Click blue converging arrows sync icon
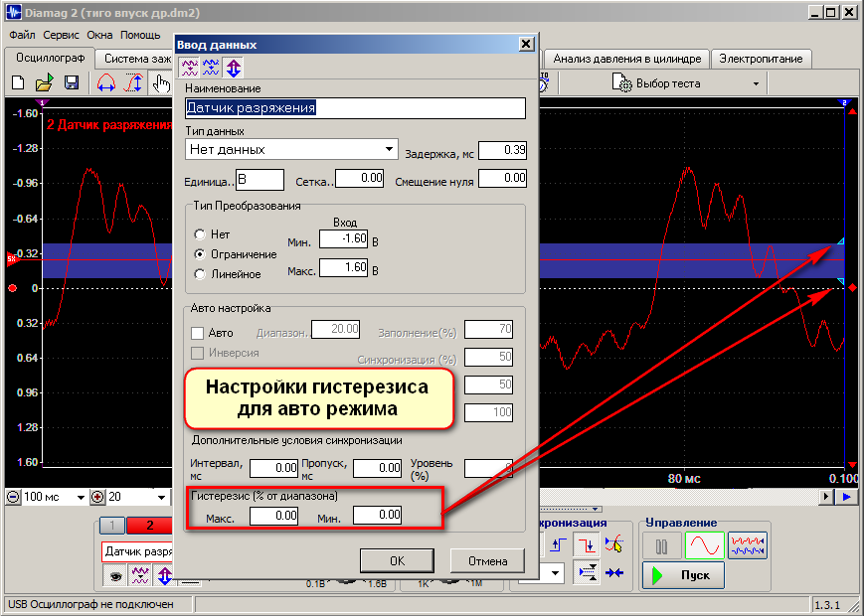Screen dimensions: 864x616 click(613, 573)
